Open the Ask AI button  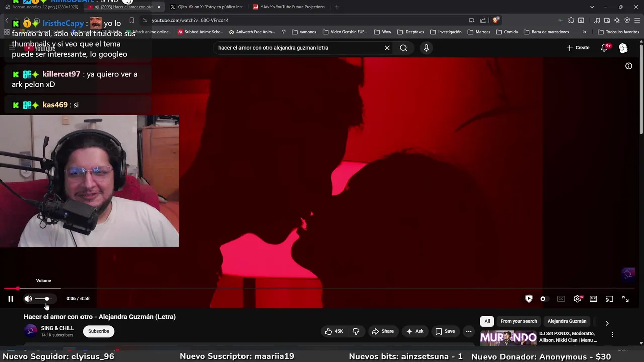[x=415, y=331]
